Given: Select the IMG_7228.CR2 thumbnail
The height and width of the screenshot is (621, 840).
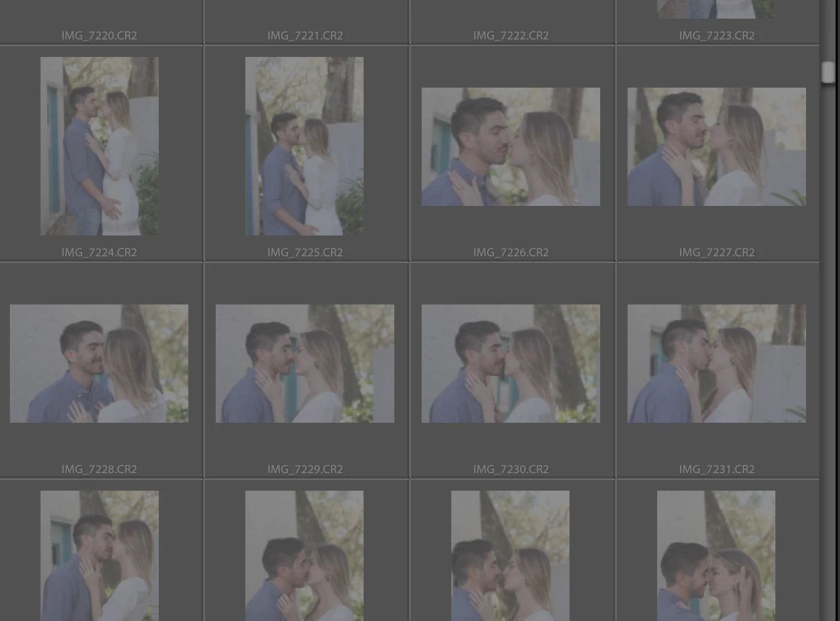Looking at the screenshot, I should pos(99,364).
